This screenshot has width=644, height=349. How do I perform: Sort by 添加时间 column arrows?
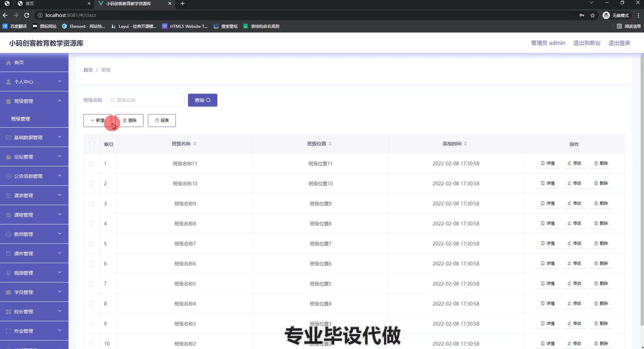[x=465, y=144]
